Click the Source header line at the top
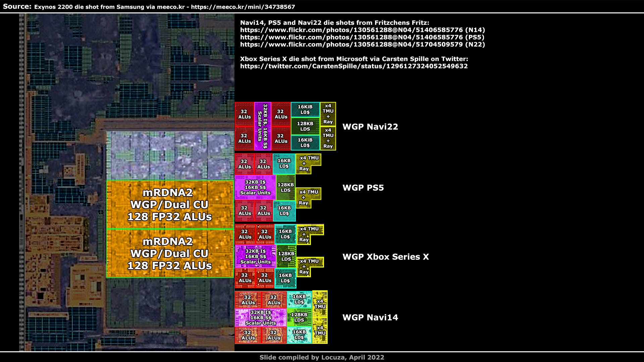This screenshot has height=362, width=644. pyautogui.click(x=16, y=6)
